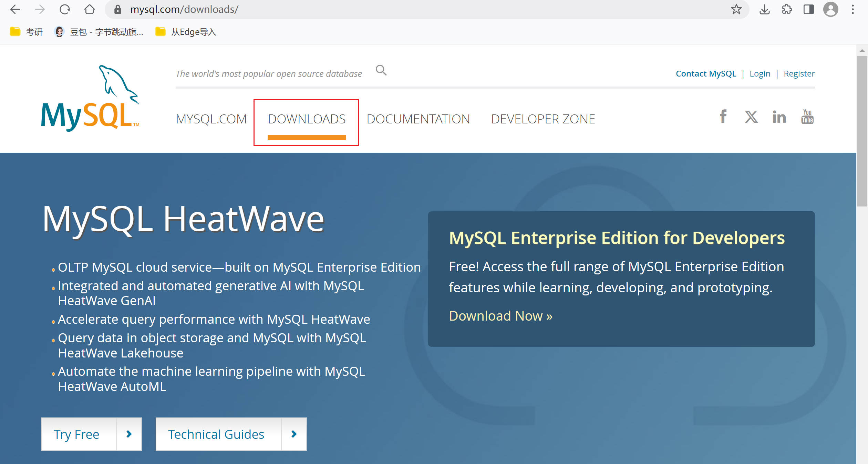
Task: Select the MYSQL.COM nav tab
Action: pyautogui.click(x=211, y=119)
